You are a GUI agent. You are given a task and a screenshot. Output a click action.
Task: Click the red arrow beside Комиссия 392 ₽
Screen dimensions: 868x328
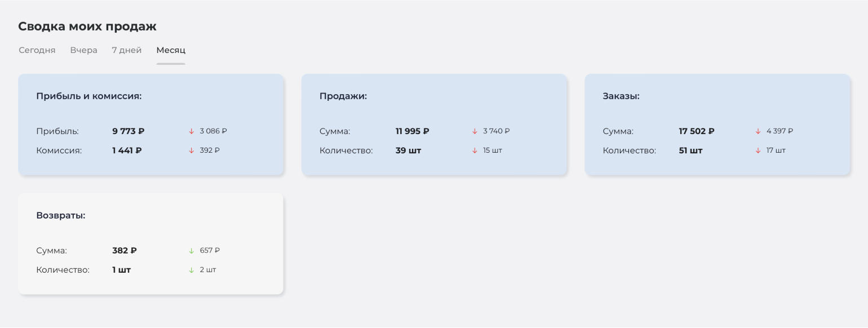[x=192, y=150]
